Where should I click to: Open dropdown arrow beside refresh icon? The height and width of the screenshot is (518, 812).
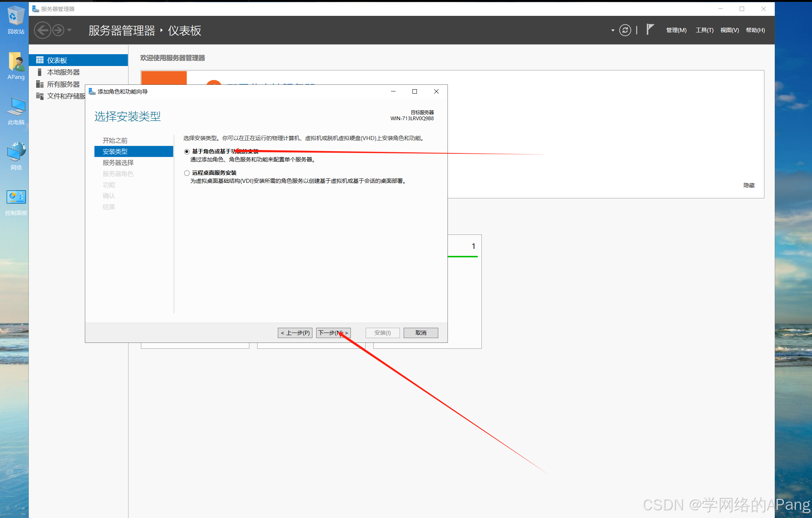(612, 31)
